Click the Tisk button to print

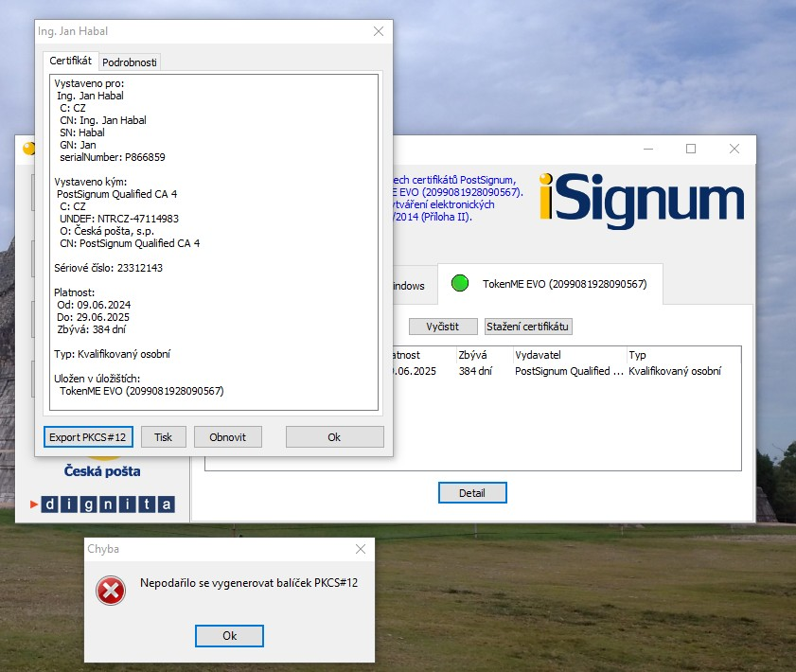[163, 436]
